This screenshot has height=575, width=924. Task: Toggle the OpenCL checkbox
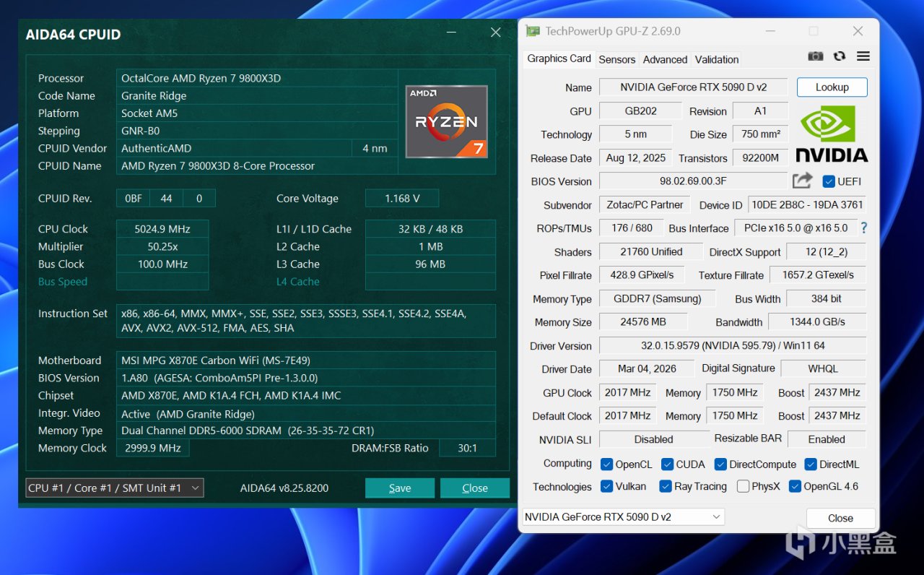(606, 464)
